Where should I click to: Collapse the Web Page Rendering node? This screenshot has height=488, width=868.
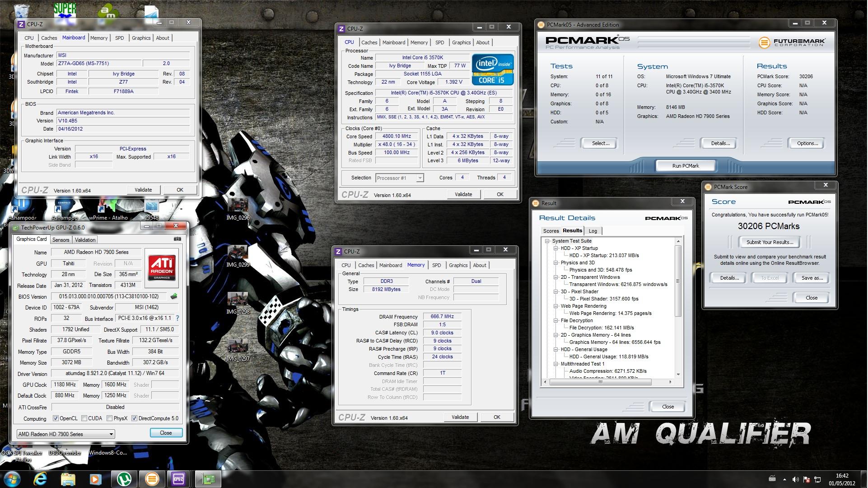pos(556,306)
